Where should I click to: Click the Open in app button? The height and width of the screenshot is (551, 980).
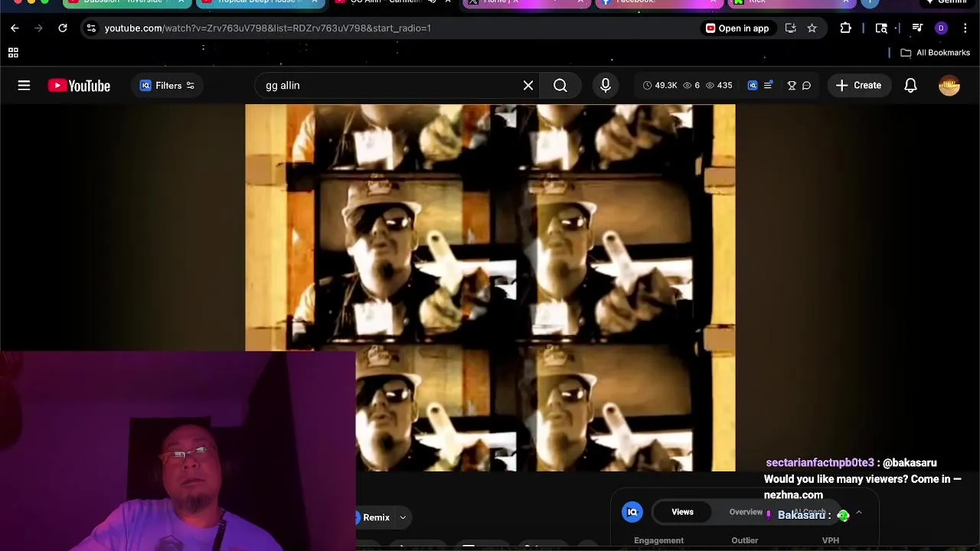(x=737, y=28)
